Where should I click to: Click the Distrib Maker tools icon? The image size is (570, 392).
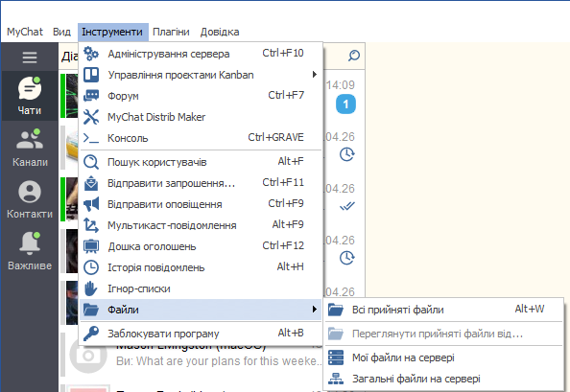point(91,117)
